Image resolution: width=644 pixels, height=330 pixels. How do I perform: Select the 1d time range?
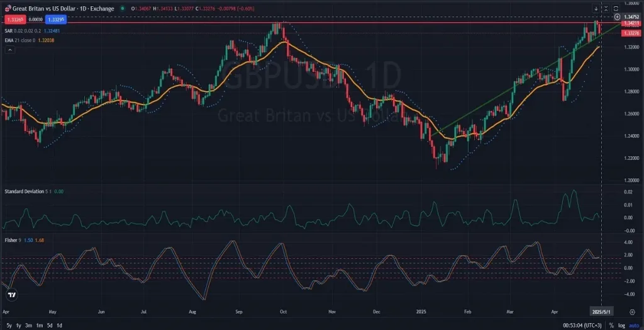pyautogui.click(x=60, y=326)
